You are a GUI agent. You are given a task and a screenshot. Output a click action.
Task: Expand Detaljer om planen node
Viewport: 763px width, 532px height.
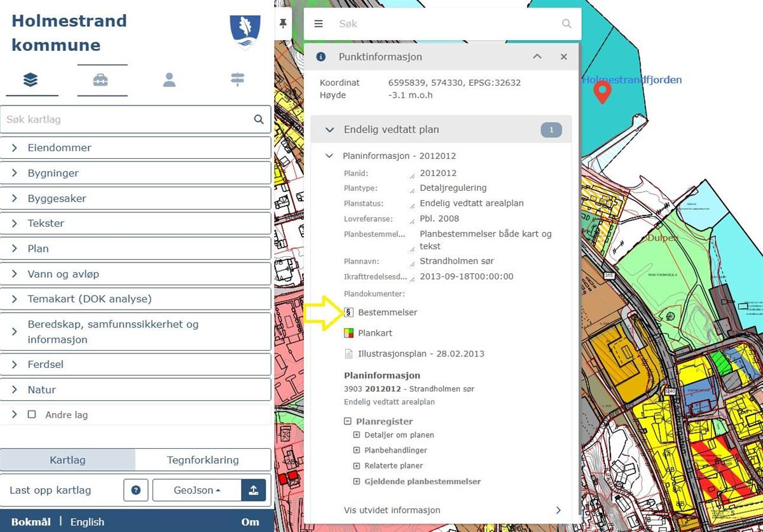(x=357, y=435)
